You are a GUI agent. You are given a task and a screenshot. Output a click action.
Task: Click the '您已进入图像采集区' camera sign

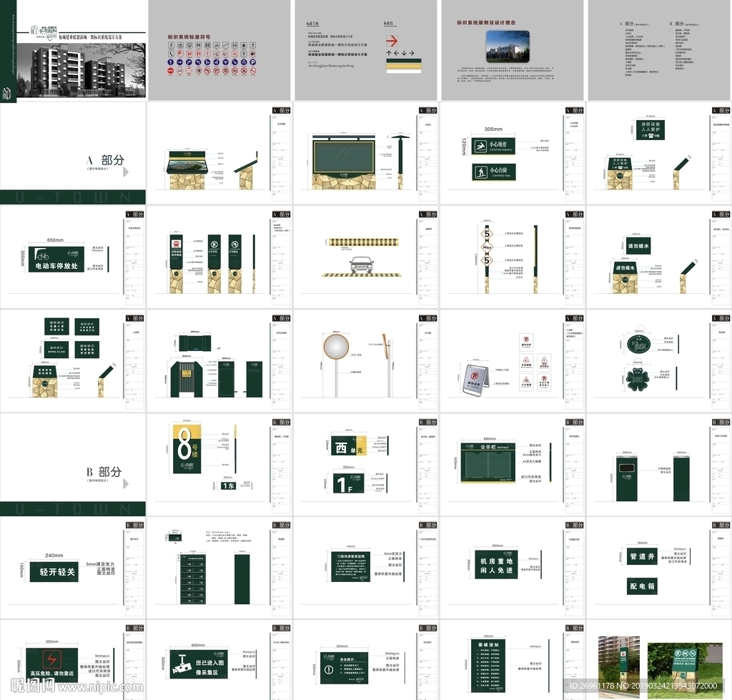click(199, 665)
